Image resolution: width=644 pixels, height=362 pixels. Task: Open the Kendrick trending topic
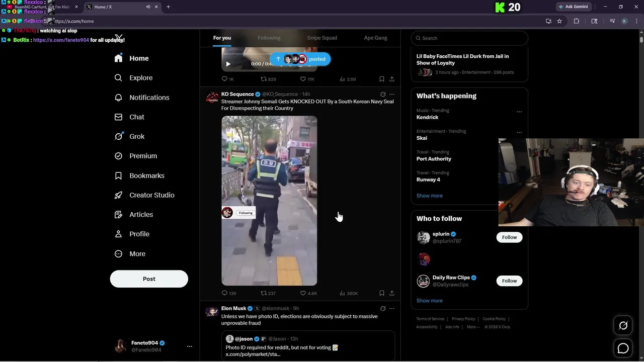click(427, 117)
